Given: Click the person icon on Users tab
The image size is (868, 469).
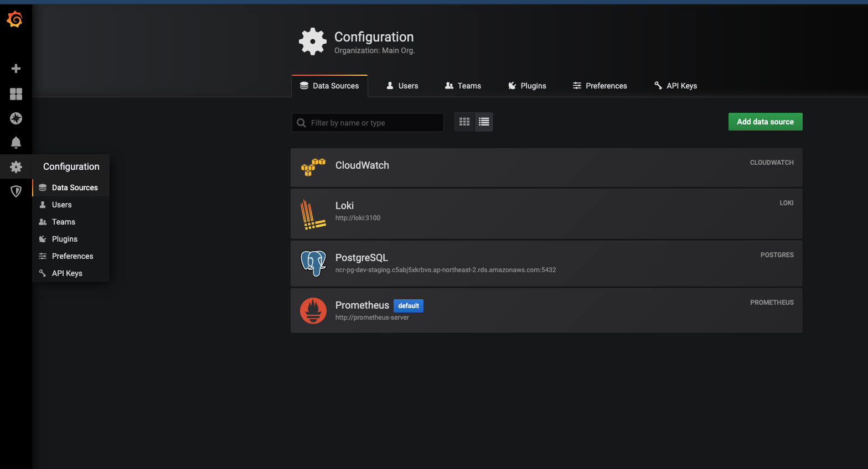Looking at the screenshot, I should 390,86.
